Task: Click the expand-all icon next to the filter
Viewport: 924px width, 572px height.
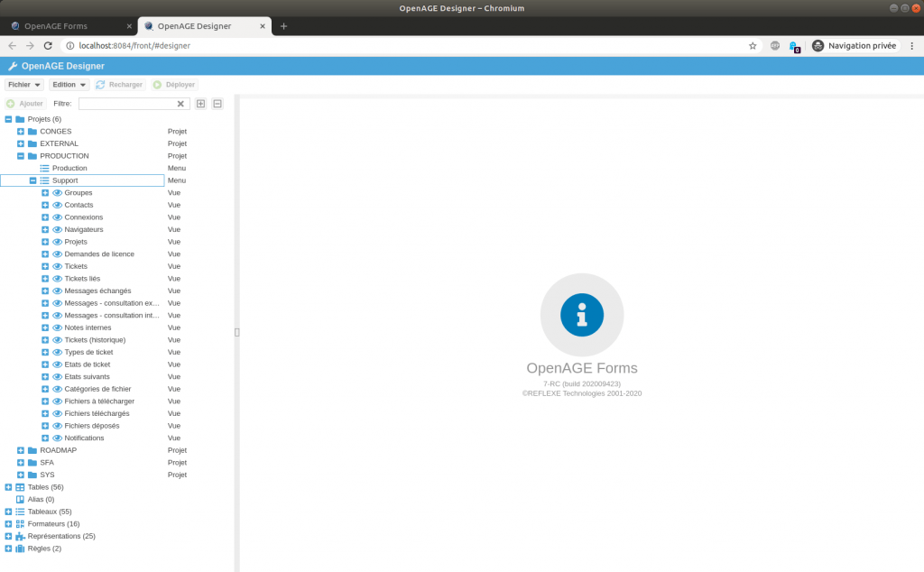Action: pyautogui.click(x=201, y=104)
